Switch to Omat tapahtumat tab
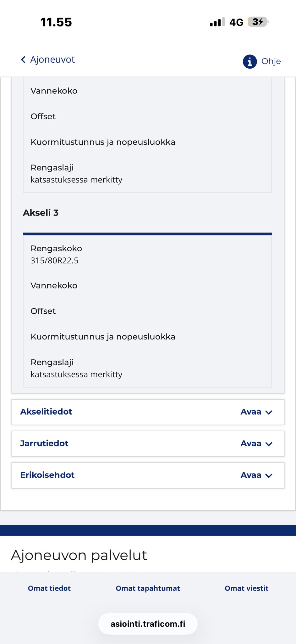Viewport: 296px width, 644px height. [148, 588]
